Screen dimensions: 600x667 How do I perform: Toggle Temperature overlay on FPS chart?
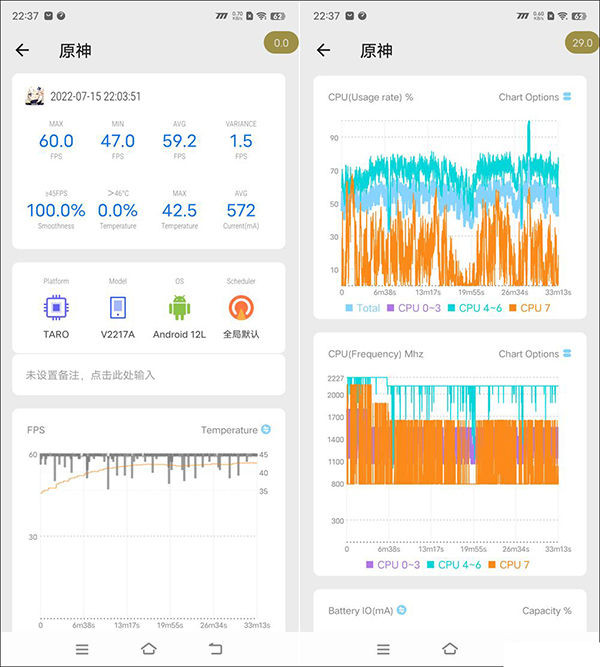click(266, 430)
